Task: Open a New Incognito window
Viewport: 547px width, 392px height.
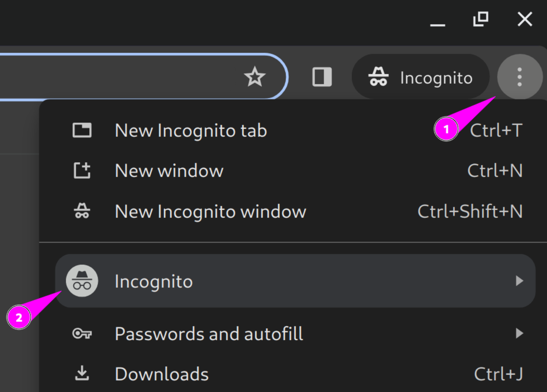Action: click(293, 211)
